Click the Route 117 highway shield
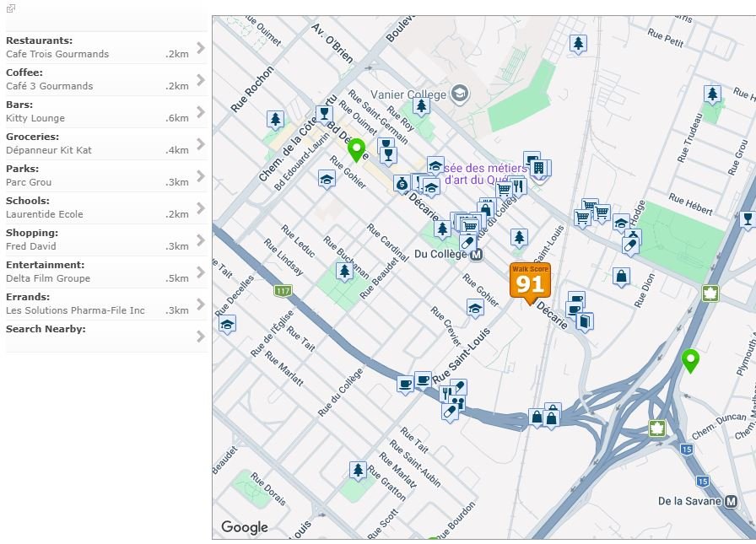This screenshot has width=756, height=544. coord(283,290)
